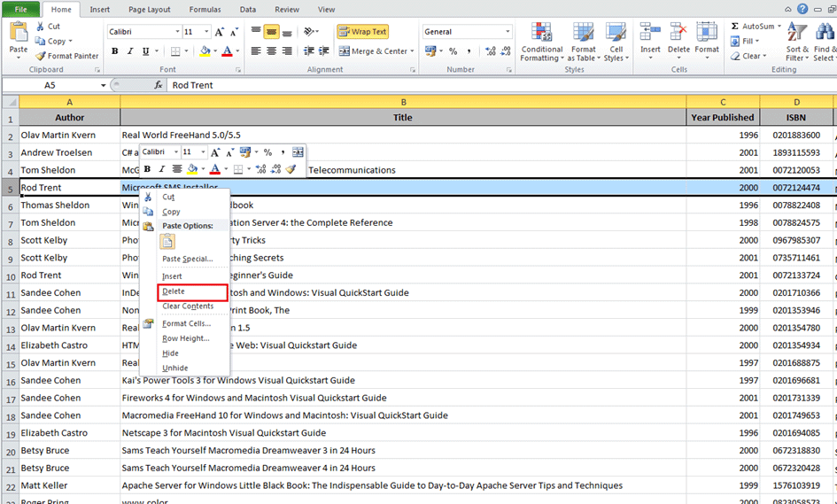Open the ribbon font size 11 dropdown
Screen dimensions: 837x504
click(206, 32)
